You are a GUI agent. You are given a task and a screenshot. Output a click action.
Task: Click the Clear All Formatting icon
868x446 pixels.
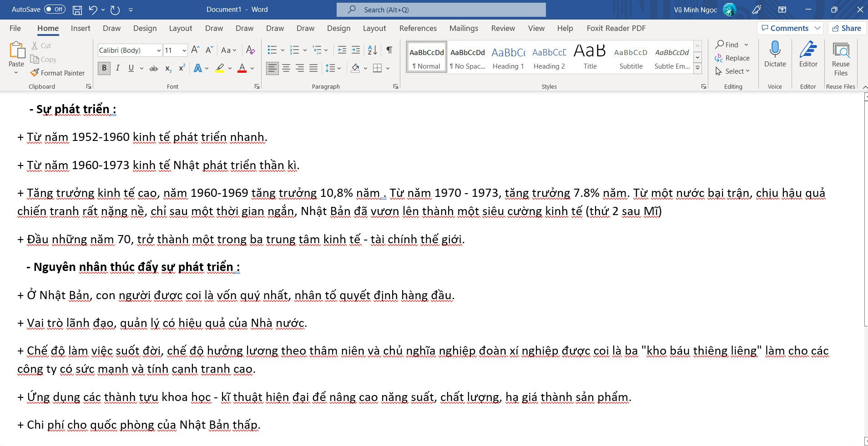tap(250, 50)
